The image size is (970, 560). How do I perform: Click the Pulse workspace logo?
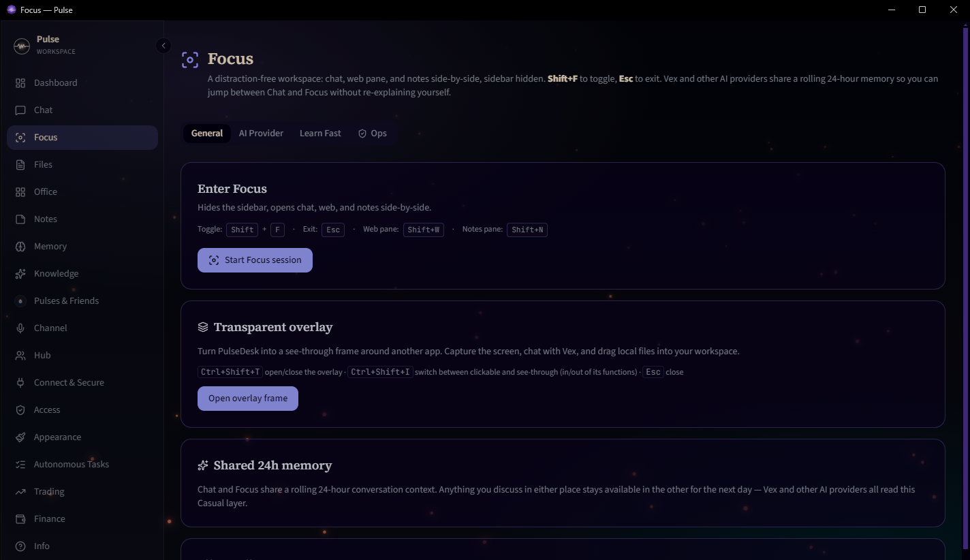(22, 46)
